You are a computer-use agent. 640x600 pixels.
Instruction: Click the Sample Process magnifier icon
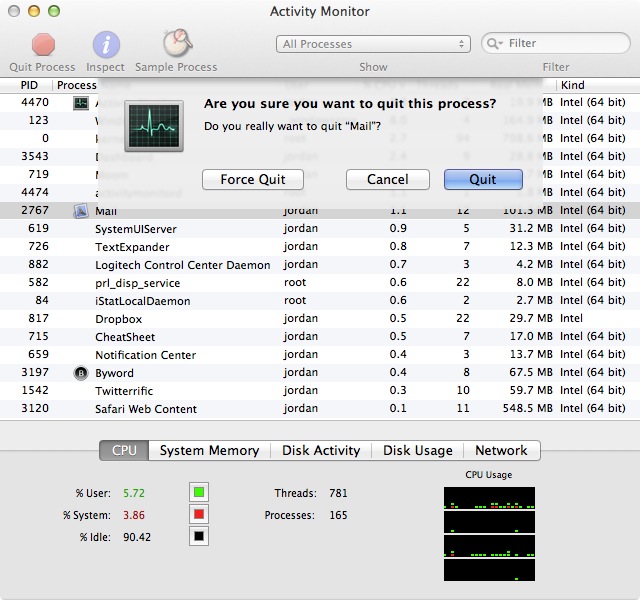point(178,43)
